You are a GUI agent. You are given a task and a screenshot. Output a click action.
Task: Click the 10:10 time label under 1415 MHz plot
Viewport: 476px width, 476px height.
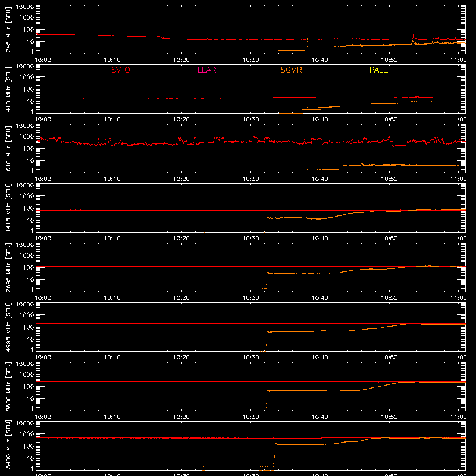click(x=112, y=239)
